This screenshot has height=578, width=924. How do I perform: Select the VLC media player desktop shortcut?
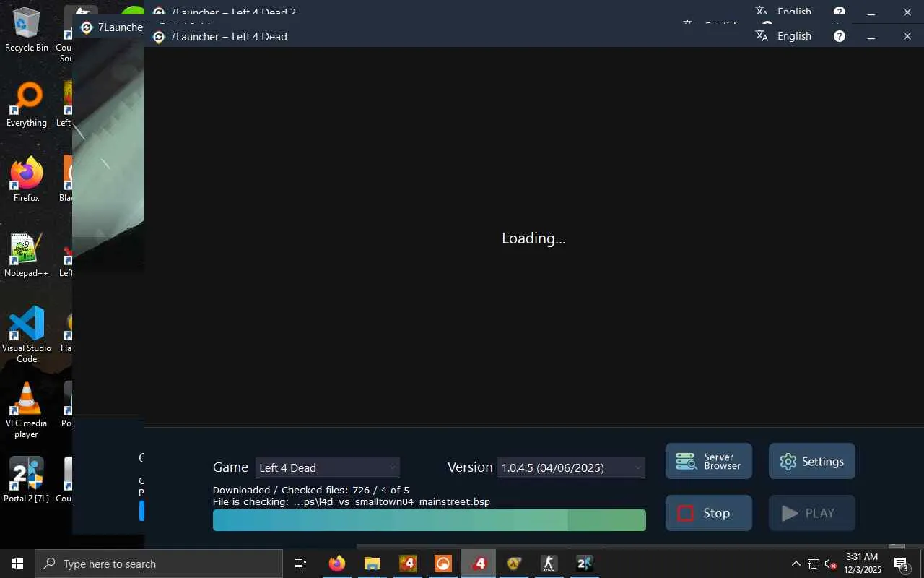tap(27, 410)
